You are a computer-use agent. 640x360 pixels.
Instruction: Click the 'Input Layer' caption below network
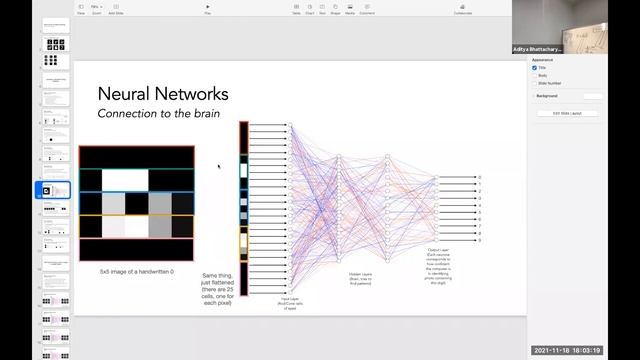tap(290, 304)
